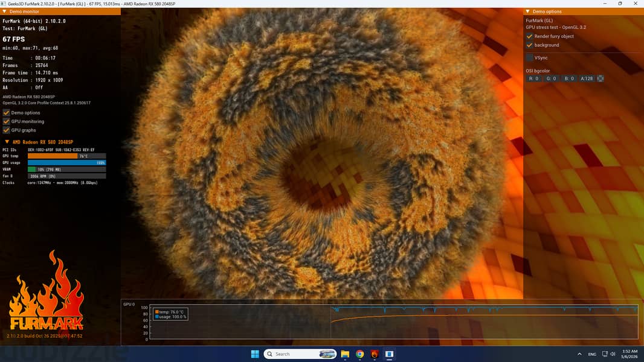Click the FurMark (64-bit) 2.10.2.0 heading
Viewport: 644px width, 362px height.
tap(34, 21)
